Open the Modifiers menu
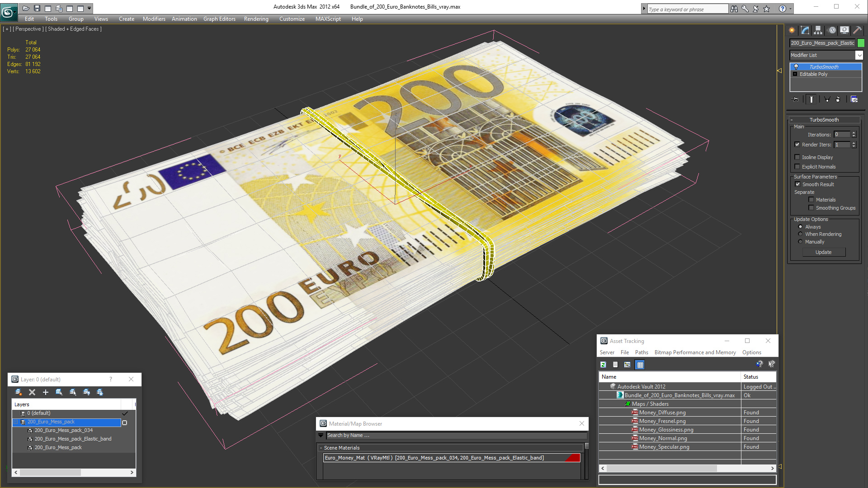868x488 pixels. (154, 19)
